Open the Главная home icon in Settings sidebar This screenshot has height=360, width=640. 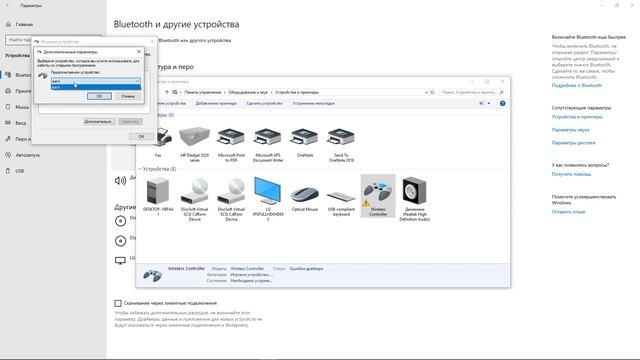[8, 24]
